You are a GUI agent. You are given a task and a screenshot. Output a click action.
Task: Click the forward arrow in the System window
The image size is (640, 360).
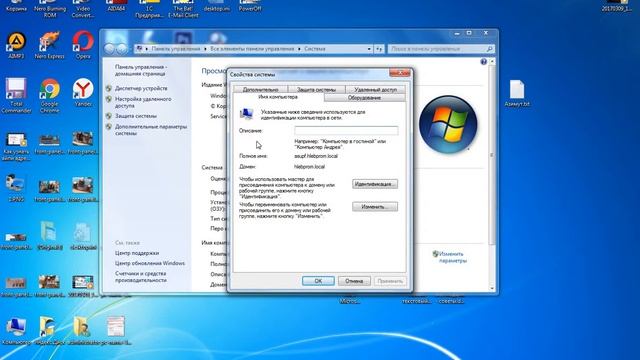point(122,49)
